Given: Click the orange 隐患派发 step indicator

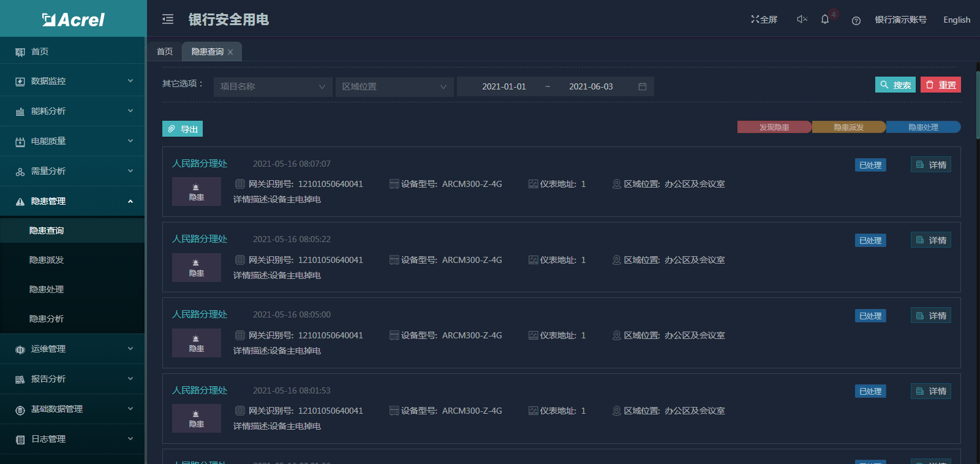Looking at the screenshot, I should click(849, 127).
